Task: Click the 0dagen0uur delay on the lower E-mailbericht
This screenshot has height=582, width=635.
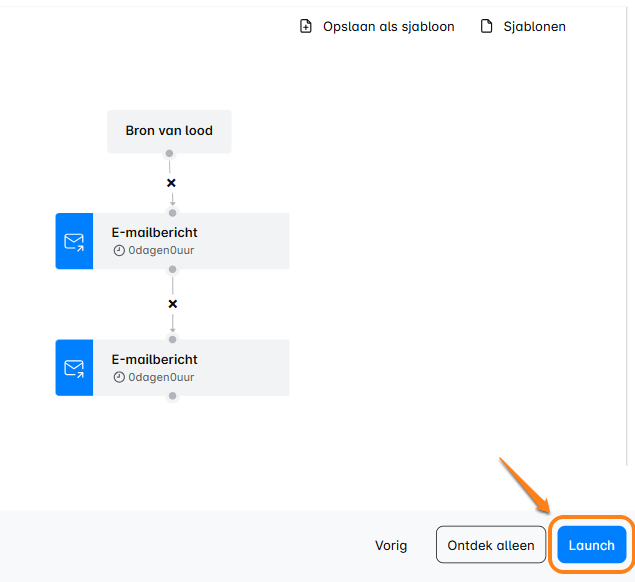Action: tap(161, 378)
